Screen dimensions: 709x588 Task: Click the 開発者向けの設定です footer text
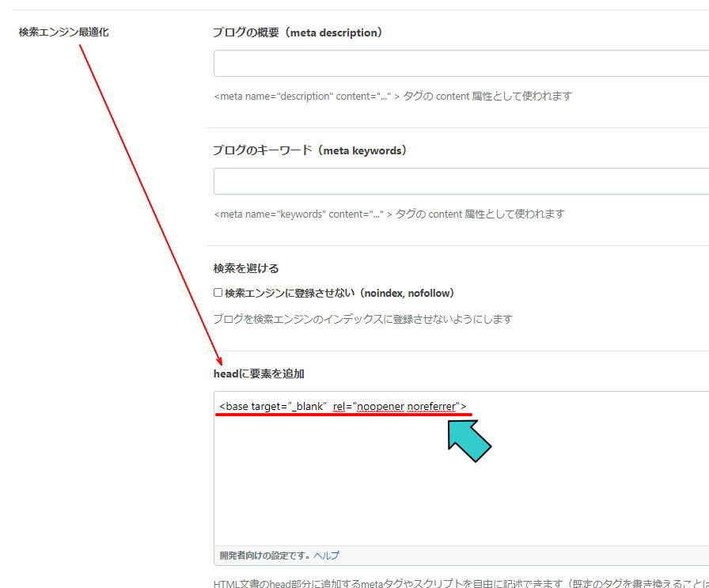click(x=265, y=556)
